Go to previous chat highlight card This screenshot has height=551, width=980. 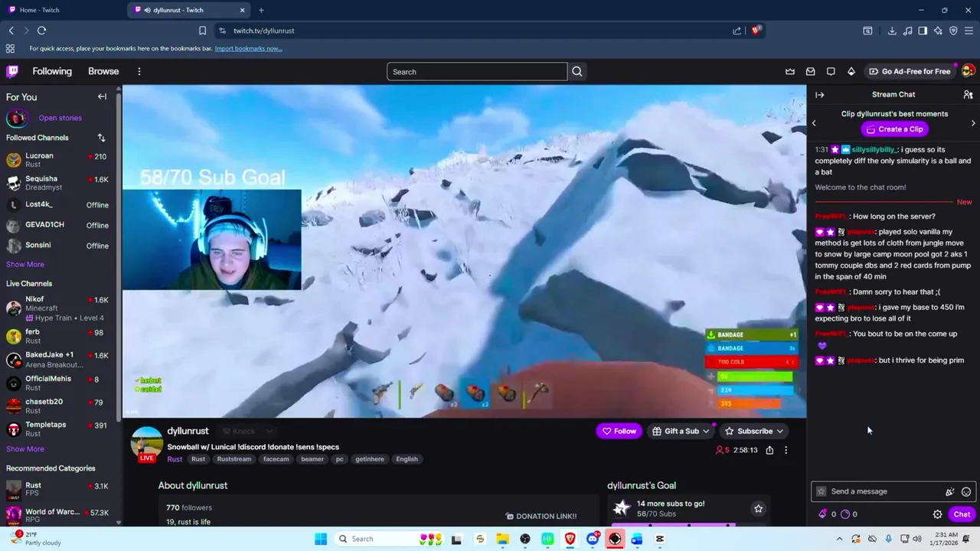coord(814,122)
